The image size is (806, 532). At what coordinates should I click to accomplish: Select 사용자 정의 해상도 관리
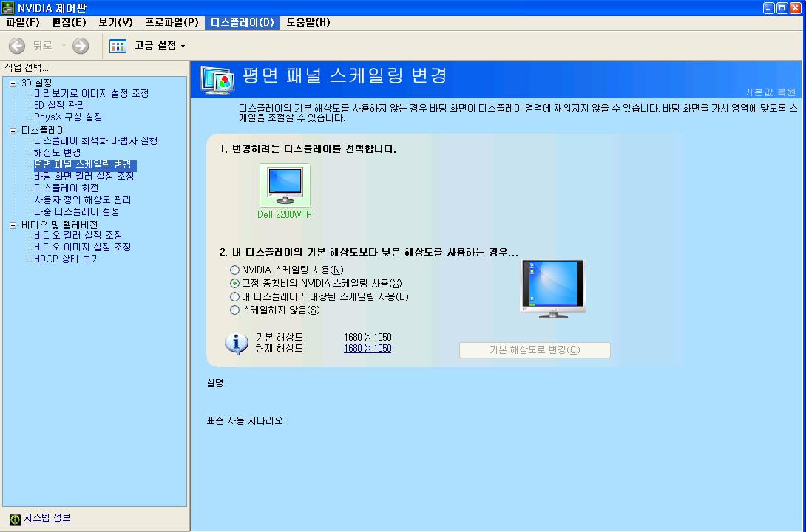pos(82,199)
